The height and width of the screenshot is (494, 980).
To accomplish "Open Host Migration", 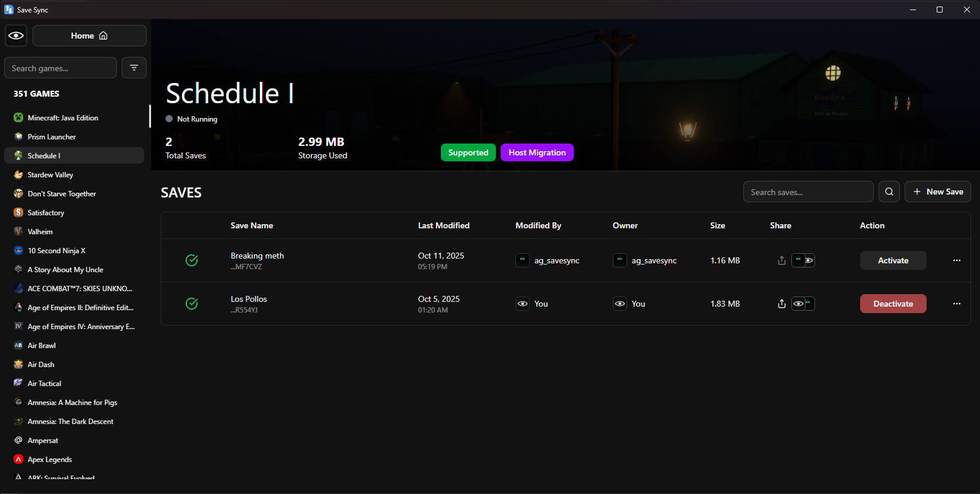I will coord(537,152).
